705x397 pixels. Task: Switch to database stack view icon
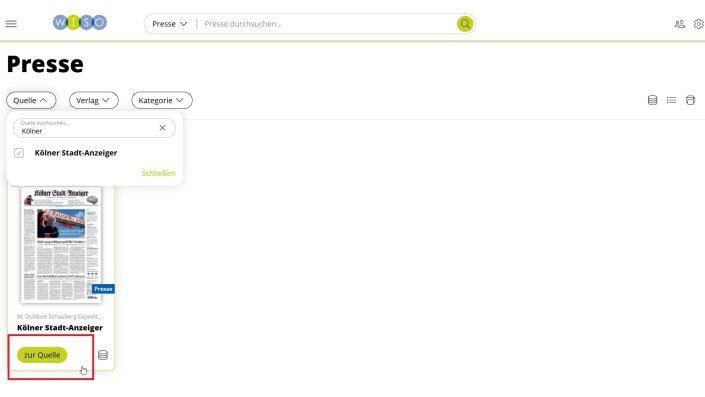(652, 100)
